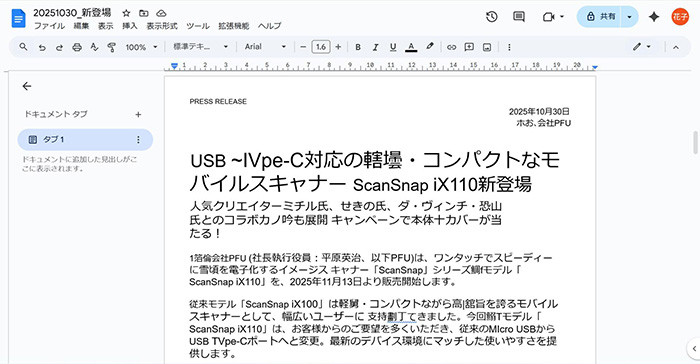Toggle underline formatting
The height and width of the screenshot is (364, 700).
pyautogui.click(x=393, y=47)
